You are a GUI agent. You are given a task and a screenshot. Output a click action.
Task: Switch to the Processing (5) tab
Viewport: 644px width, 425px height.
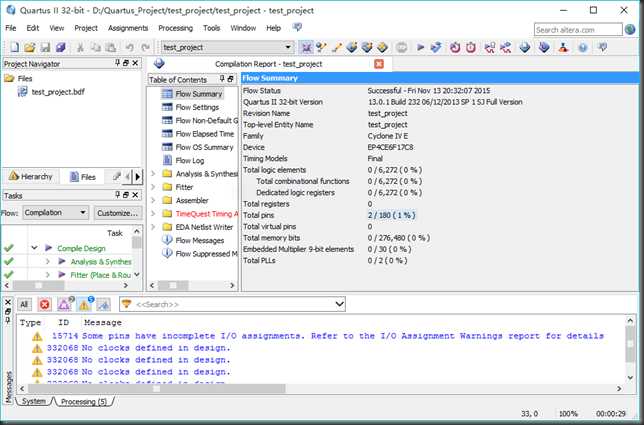(84, 401)
